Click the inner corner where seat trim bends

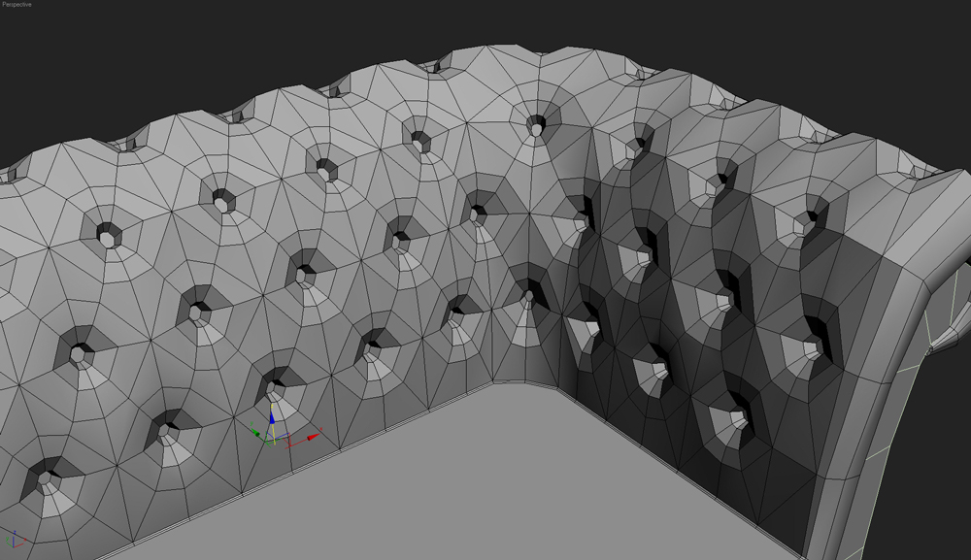(x=493, y=383)
